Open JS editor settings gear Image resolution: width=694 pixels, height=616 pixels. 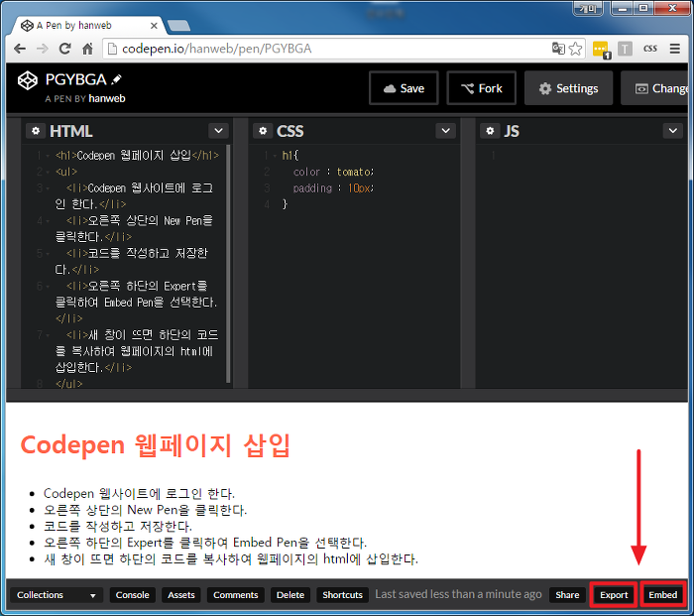(x=490, y=131)
